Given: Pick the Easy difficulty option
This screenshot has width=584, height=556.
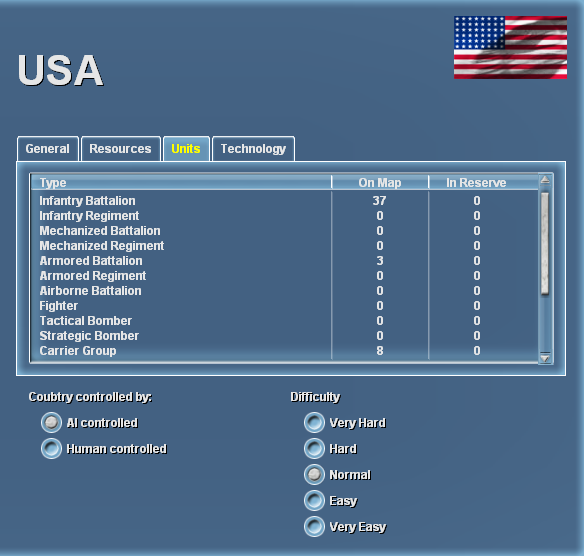Looking at the screenshot, I should tap(314, 501).
